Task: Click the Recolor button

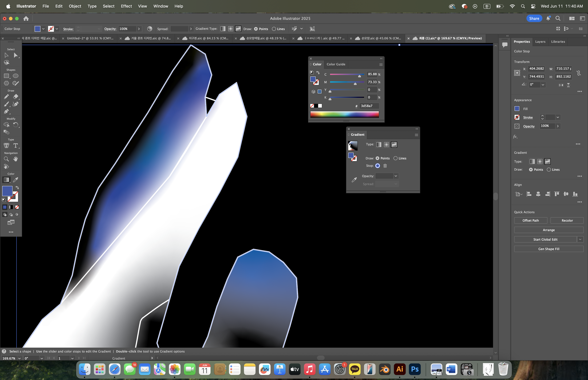Action: tap(567, 220)
